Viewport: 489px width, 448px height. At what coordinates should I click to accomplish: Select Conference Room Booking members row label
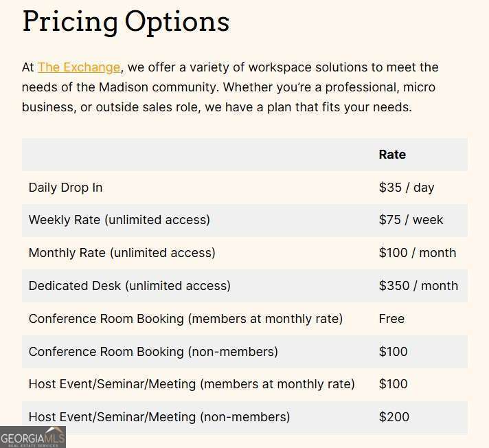click(185, 319)
